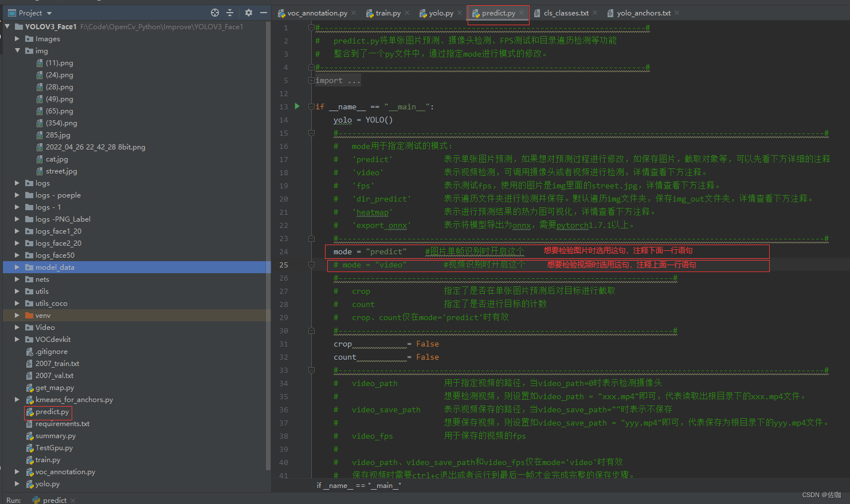
Task: Expand kmeans_for_anchors.py node
Action: (x=17, y=399)
